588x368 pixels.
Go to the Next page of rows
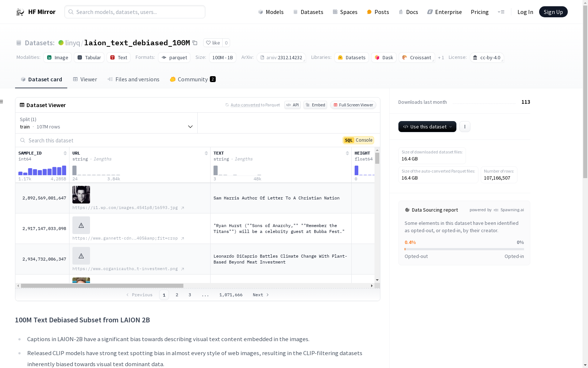coord(261,295)
